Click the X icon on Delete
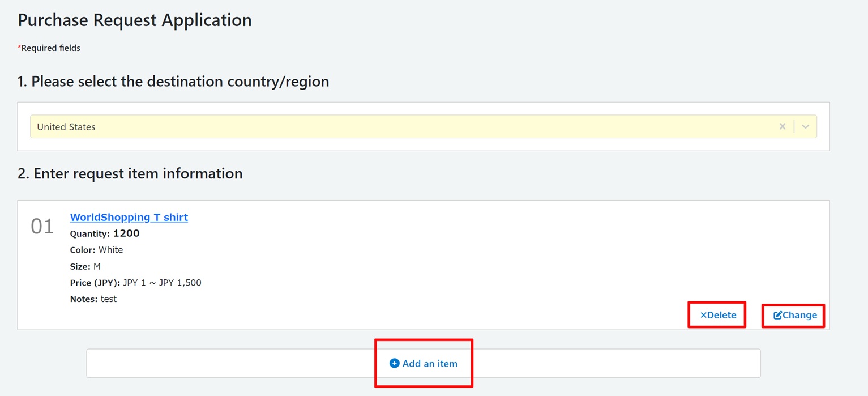This screenshot has width=868, height=396. coord(703,315)
